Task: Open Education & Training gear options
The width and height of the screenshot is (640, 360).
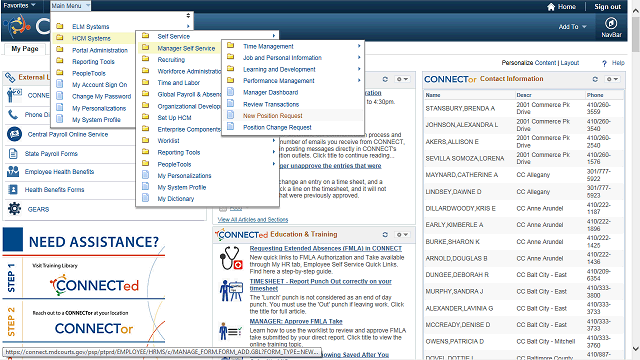Action: pos(402,235)
